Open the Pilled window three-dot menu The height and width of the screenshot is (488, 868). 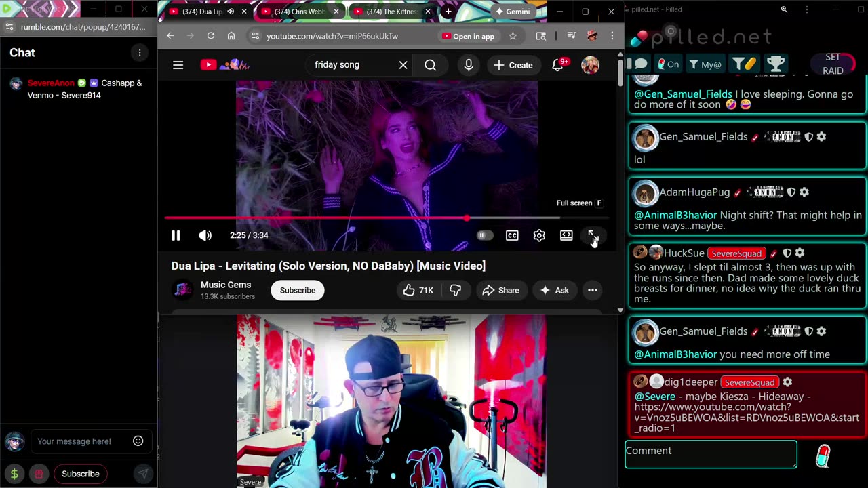(x=807, y=9)
